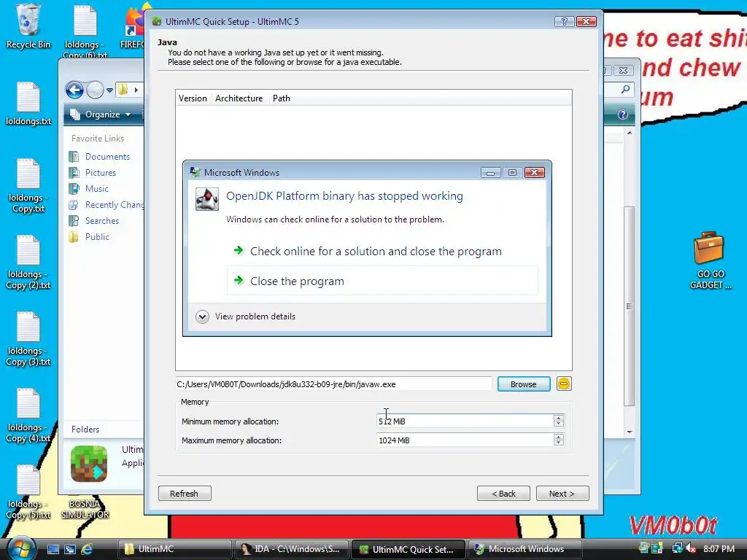Click the Browse button
Viewport: 747px width, 560px height.
524,384
